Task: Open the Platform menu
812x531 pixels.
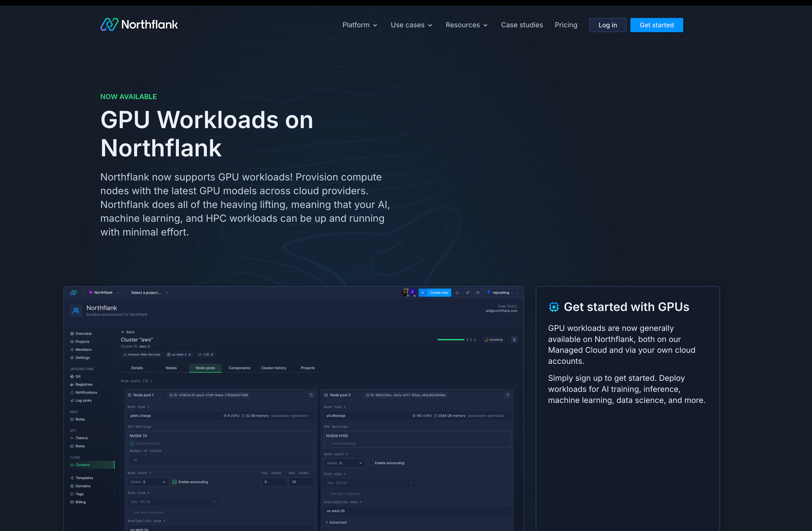Action: click(360, 25)
